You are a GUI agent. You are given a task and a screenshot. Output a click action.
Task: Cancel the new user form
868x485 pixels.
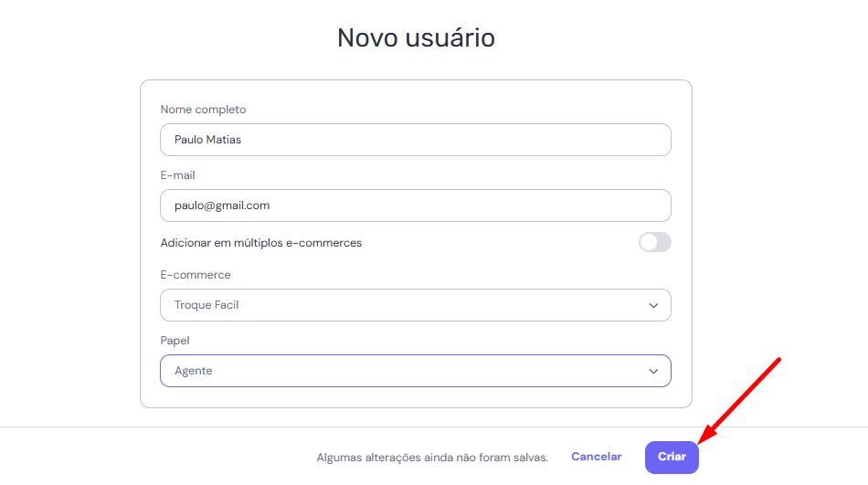pyautogui.click(x=596, y=457)
